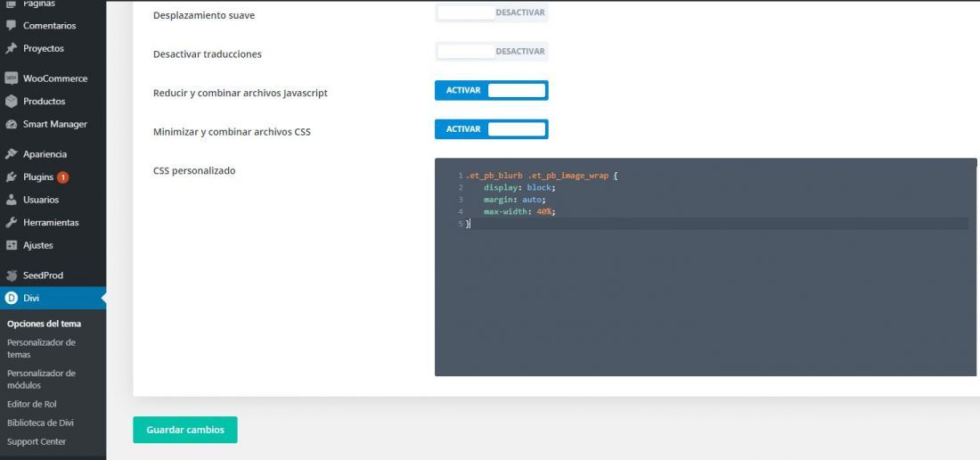Open Apariencia menu

[x=45, y=154]
